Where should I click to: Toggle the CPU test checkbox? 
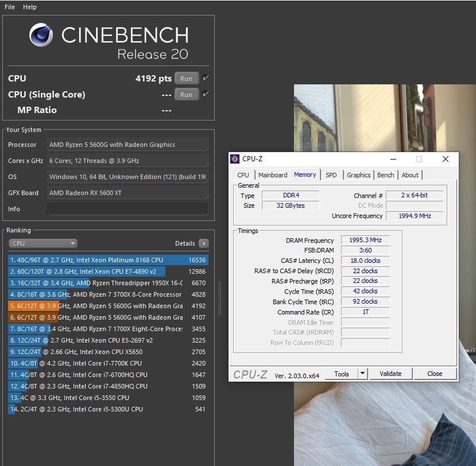click(x=206, y=78)
